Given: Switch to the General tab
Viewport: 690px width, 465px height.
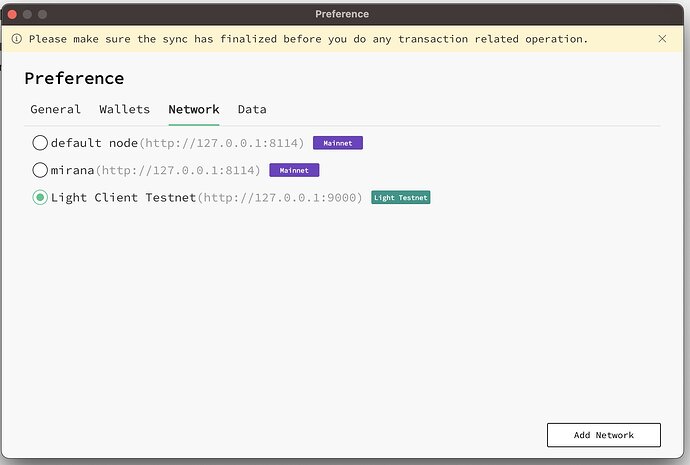Looking at the screenshot, I should pos(55,109).
